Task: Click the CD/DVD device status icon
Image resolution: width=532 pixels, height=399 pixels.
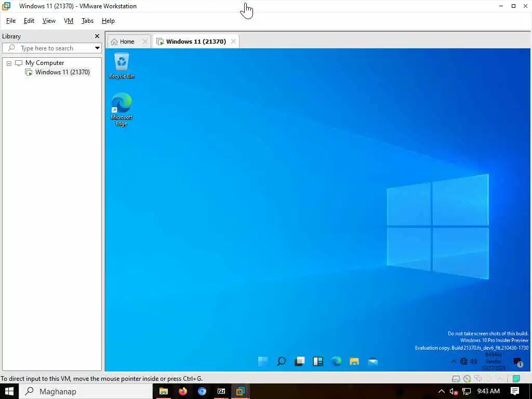Action: pyautogui.click(x=467, y=378)
